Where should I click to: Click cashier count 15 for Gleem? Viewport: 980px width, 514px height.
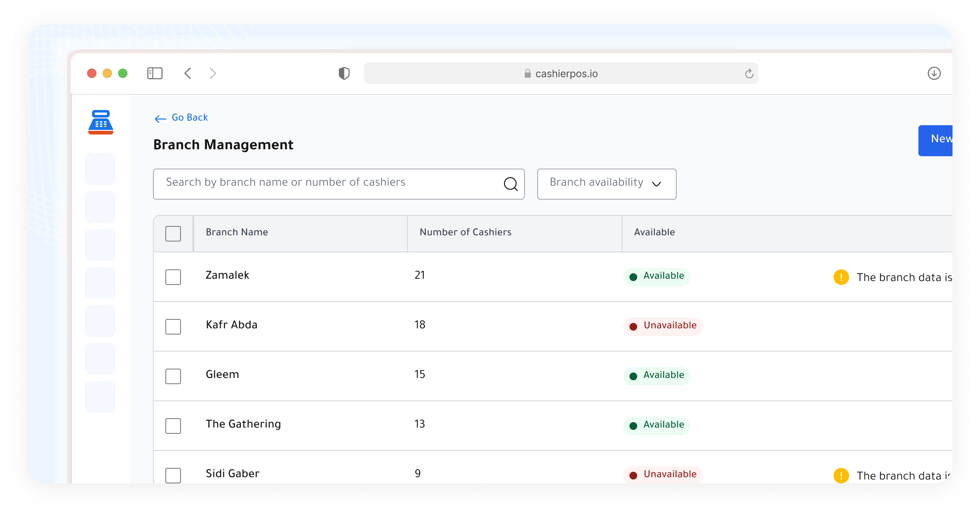420,374
